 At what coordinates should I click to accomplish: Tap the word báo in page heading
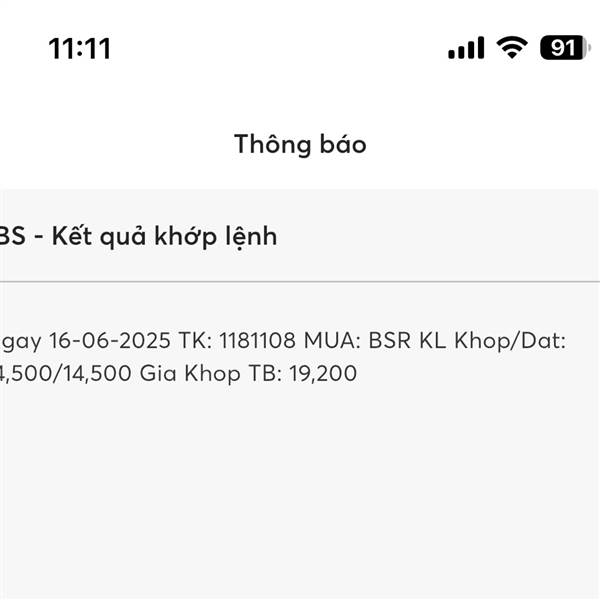[343, 144]
